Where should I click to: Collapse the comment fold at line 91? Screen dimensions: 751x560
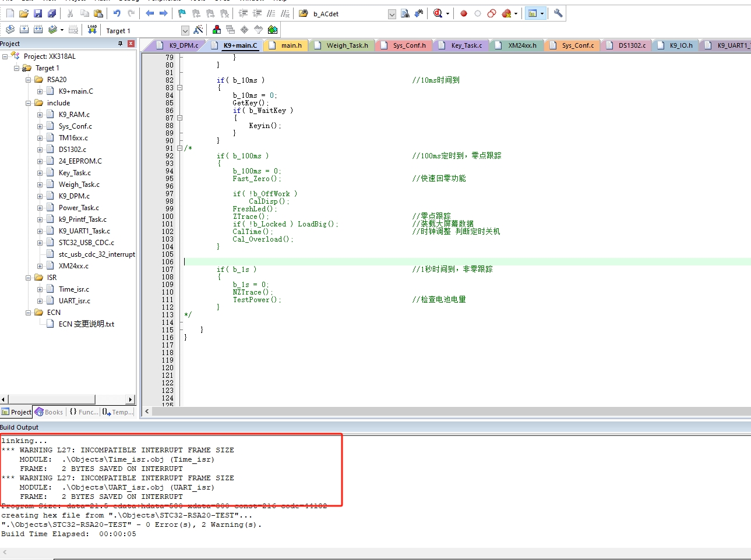click(x=179, y=148)
